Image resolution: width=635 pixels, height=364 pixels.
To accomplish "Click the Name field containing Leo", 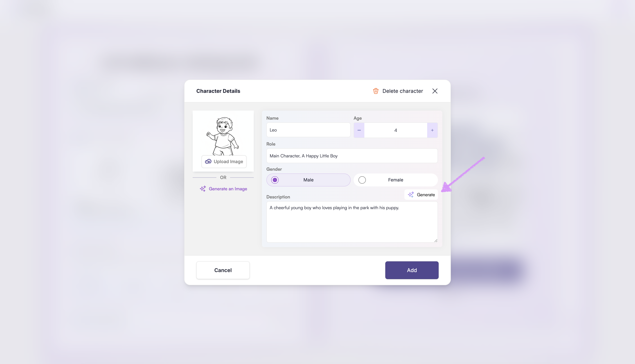I will pyautogui.click(x=308, y=130).
